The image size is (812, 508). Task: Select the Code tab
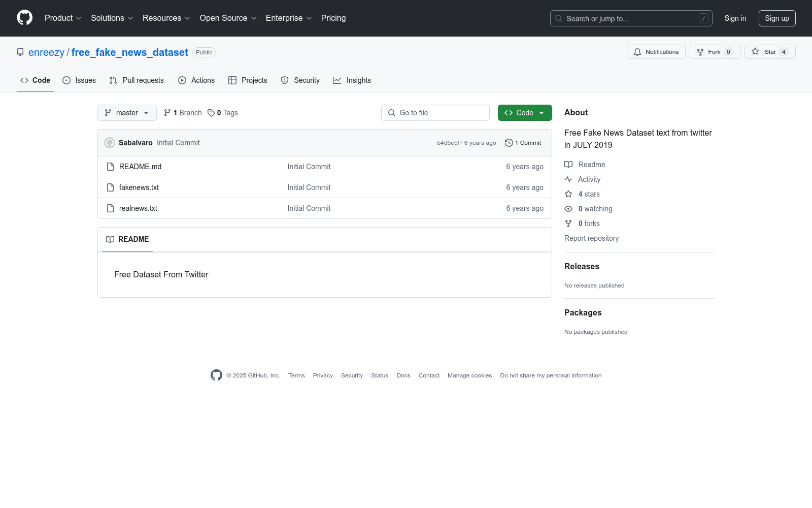click(36, 80)
